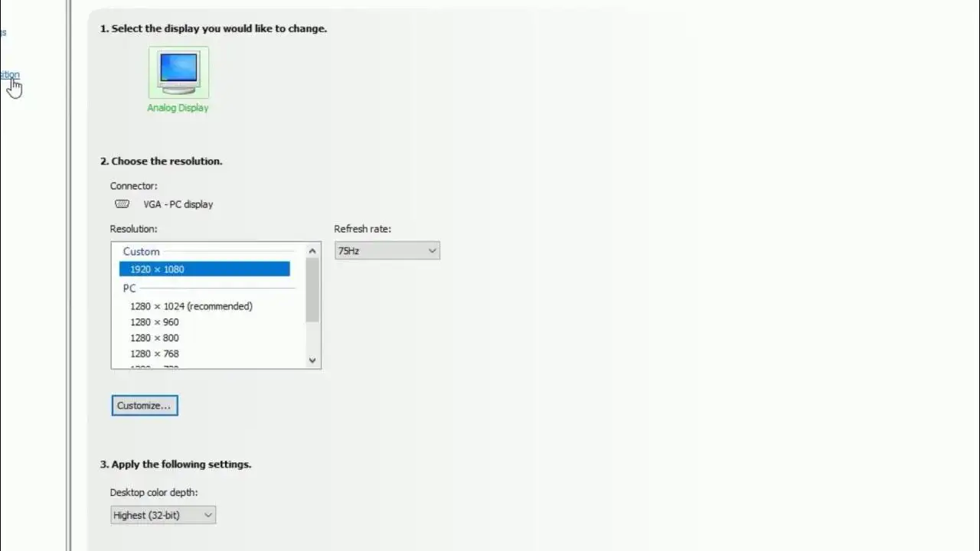This screenshot has height=551, width=980.
Task: Click the PC group header in list
Action: (129, 289)
